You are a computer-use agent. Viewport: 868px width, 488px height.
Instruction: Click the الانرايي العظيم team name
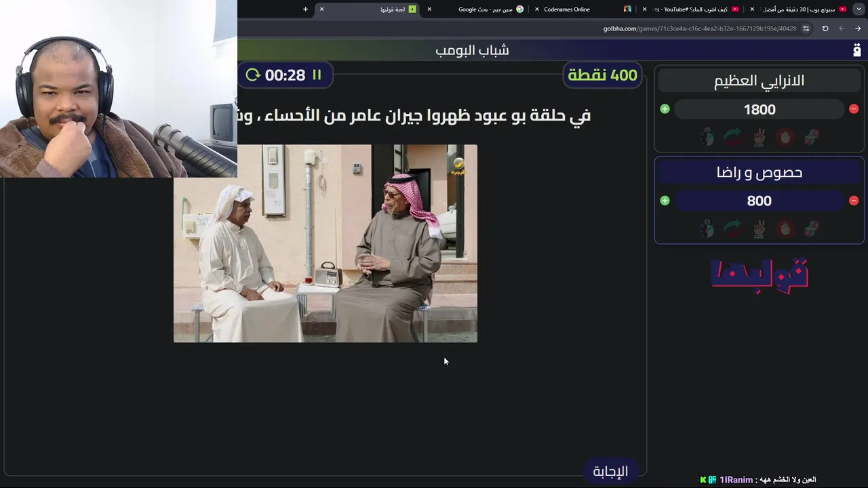759,81
